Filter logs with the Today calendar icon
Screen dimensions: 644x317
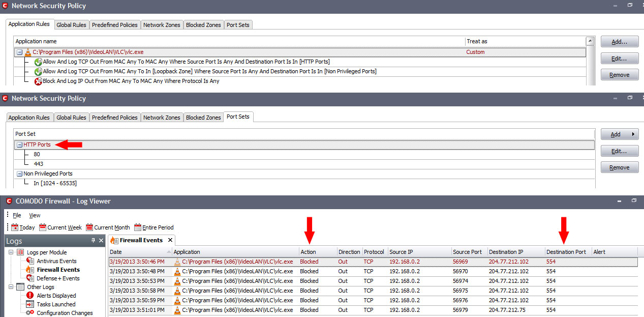pos(15,227)
